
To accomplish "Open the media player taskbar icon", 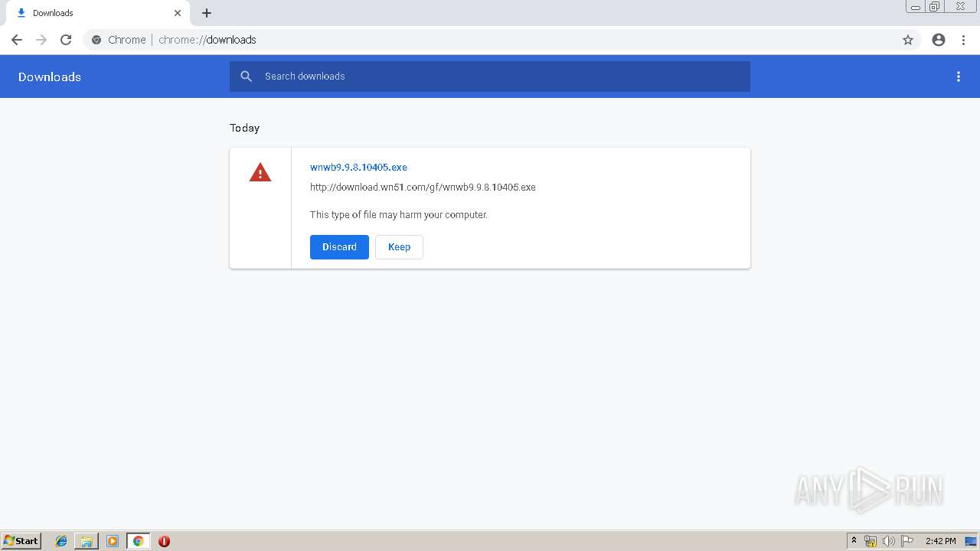I will pyautogui.click(x=112, y=541).
